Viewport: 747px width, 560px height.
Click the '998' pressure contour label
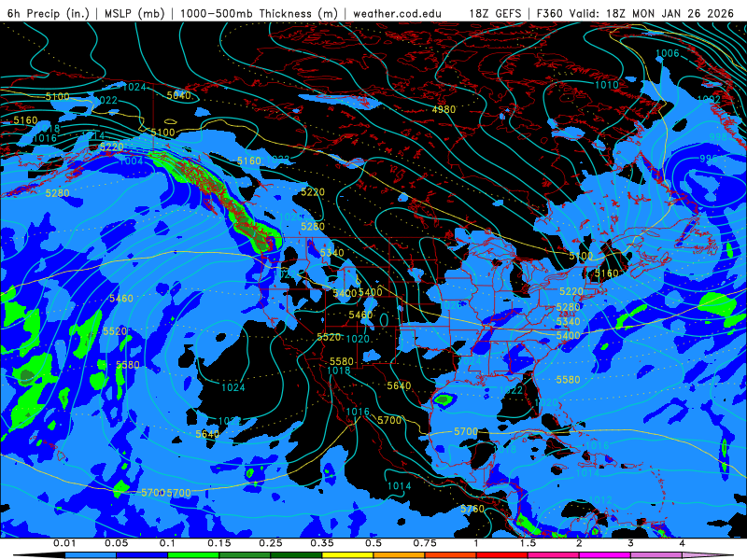718,137
